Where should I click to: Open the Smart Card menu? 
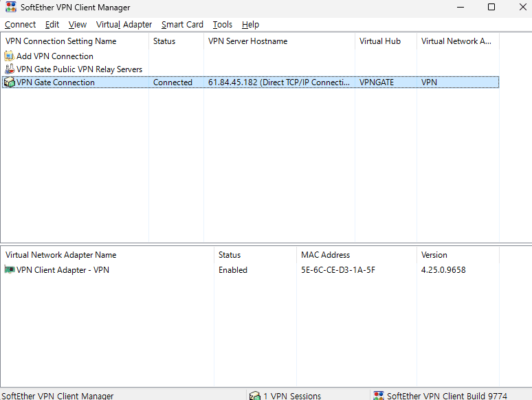[x=182, y=25]
